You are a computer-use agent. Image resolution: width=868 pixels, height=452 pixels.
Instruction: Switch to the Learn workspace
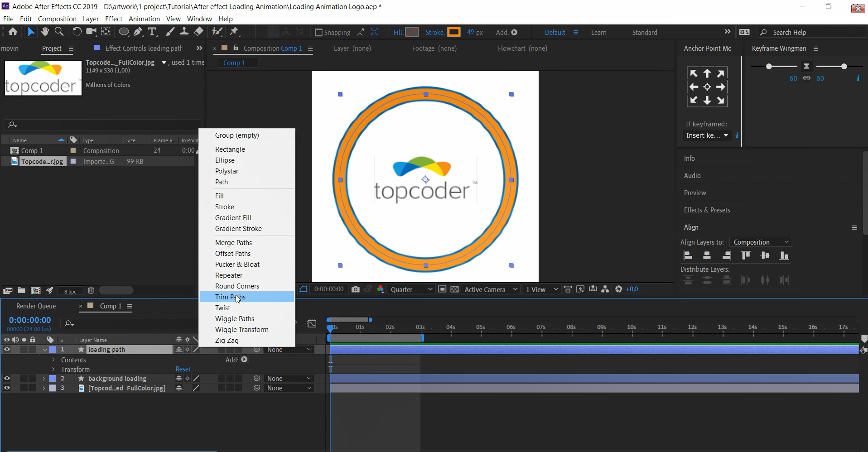pyautogui.click(x=598, y=32)
